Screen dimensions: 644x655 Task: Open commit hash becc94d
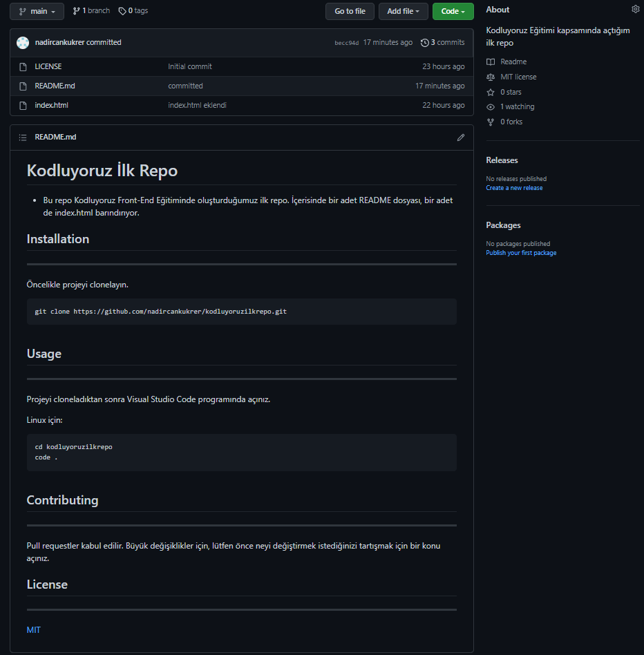point(347,43)
